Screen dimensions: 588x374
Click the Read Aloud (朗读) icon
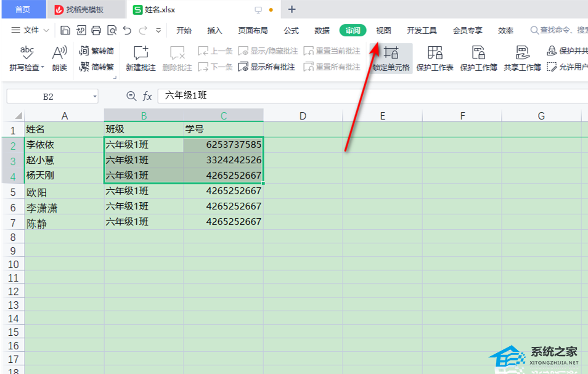pyautogui.click(x=60, y=59)
